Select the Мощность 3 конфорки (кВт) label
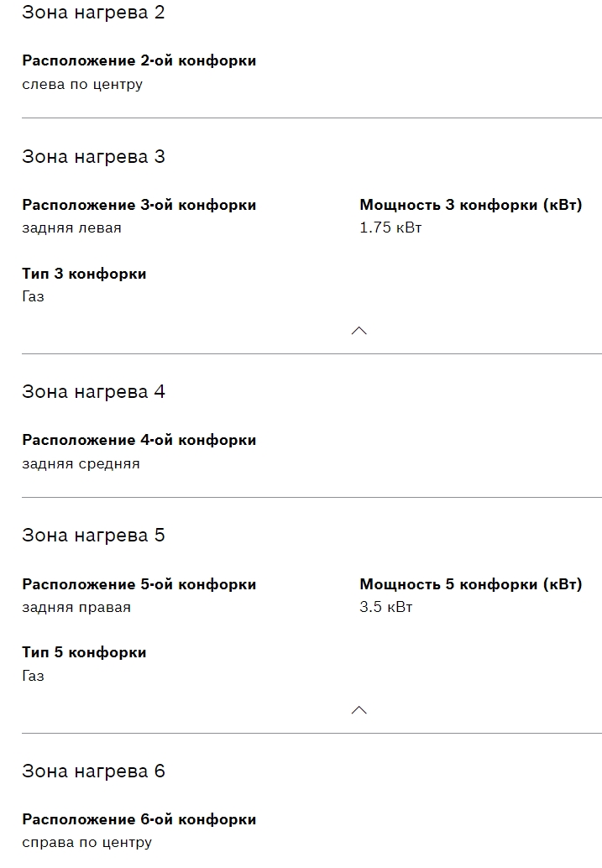 pos(470,205)
